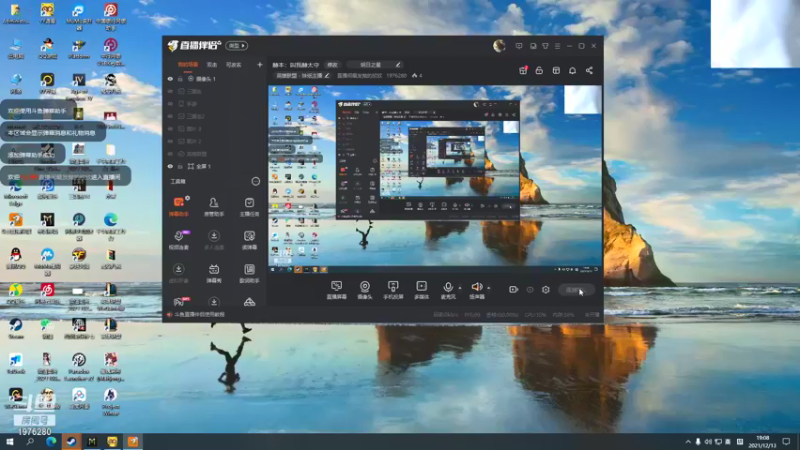Open the taskbar clock showing 19:08
Viewport: 800px width, 450px height.
762,442
